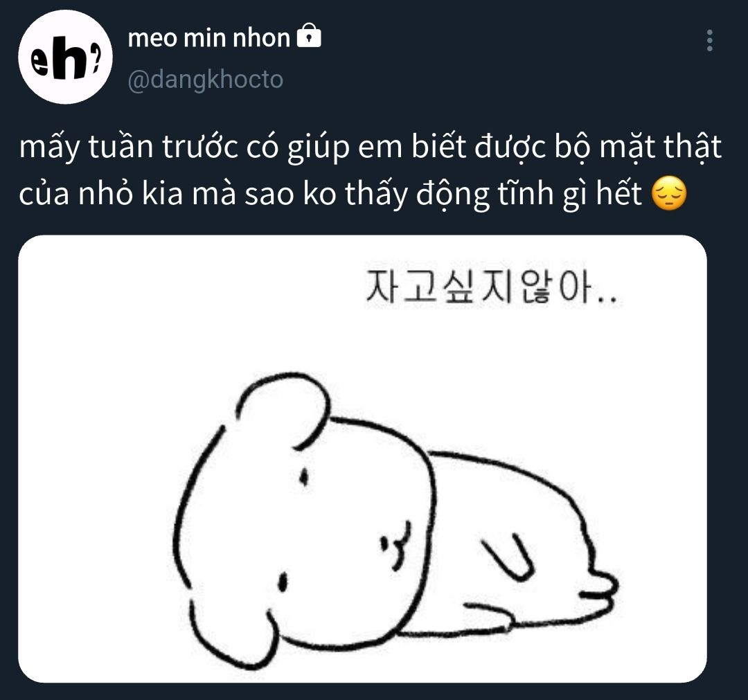Viewport: 748px width, 700px height.
Task: Visit the @dangkhocto handle
Action: (x=206, y=79)
